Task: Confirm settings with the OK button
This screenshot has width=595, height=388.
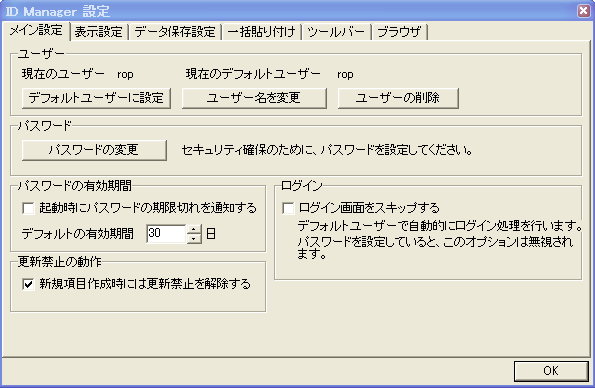Action: [x=551, y=371]
